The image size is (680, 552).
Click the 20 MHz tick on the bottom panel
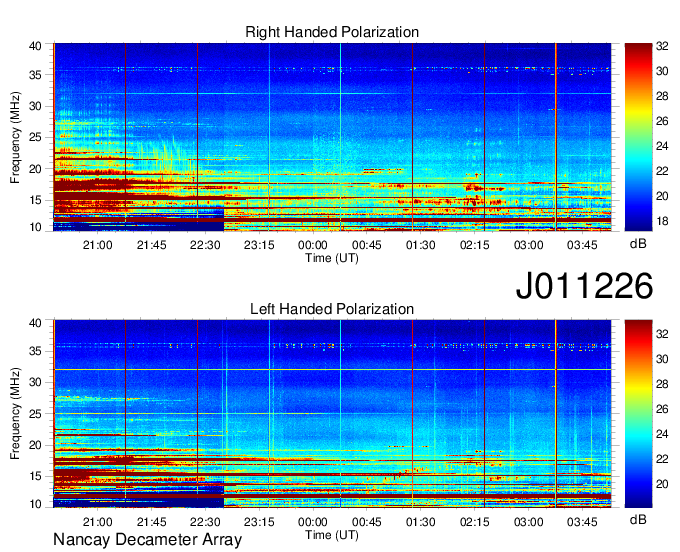pyautogui.click(x=35, y=445)
